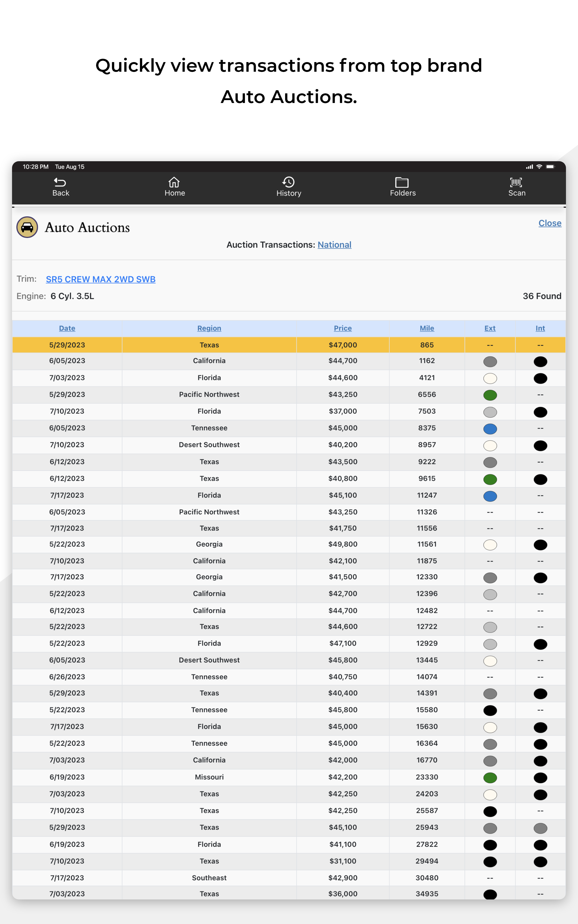Click blue exterior swatch in the 11247-mile row

490,496
